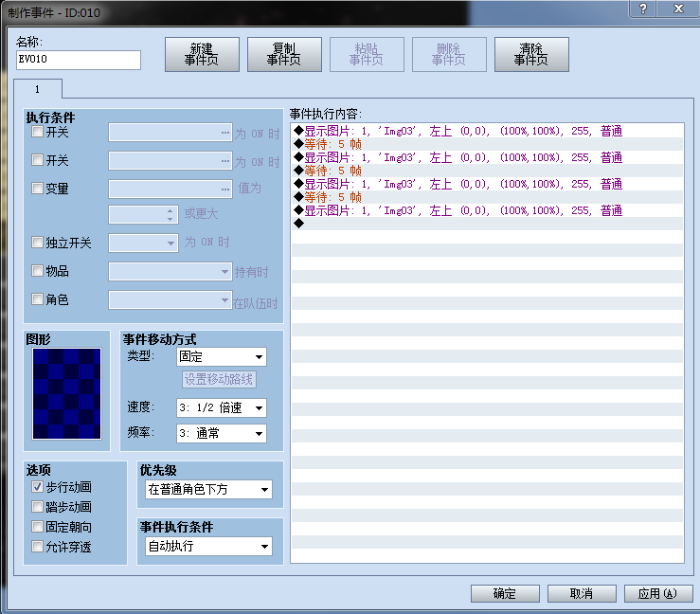Select the third 等待: 5 帧 command
Image resolution: width=700 pixels, height=614 pixels.
[x=488, y=197]
